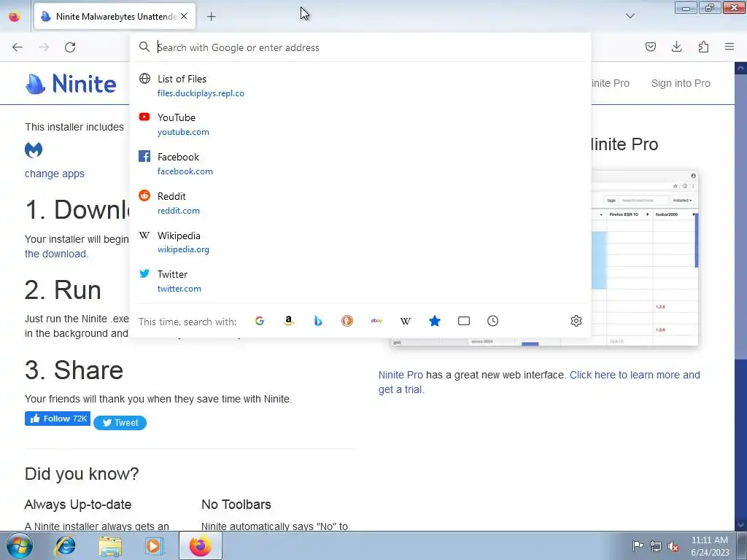This screenshot has width=747, height=560.
Task: Open the Extensions puzzle icon
Action: [x=703, y=47]
